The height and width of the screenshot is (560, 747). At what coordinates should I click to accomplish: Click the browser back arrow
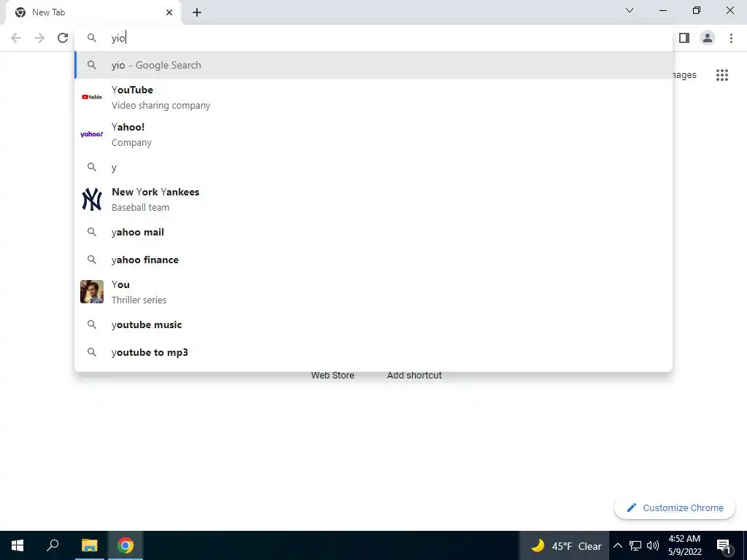(x=16, y=38)
